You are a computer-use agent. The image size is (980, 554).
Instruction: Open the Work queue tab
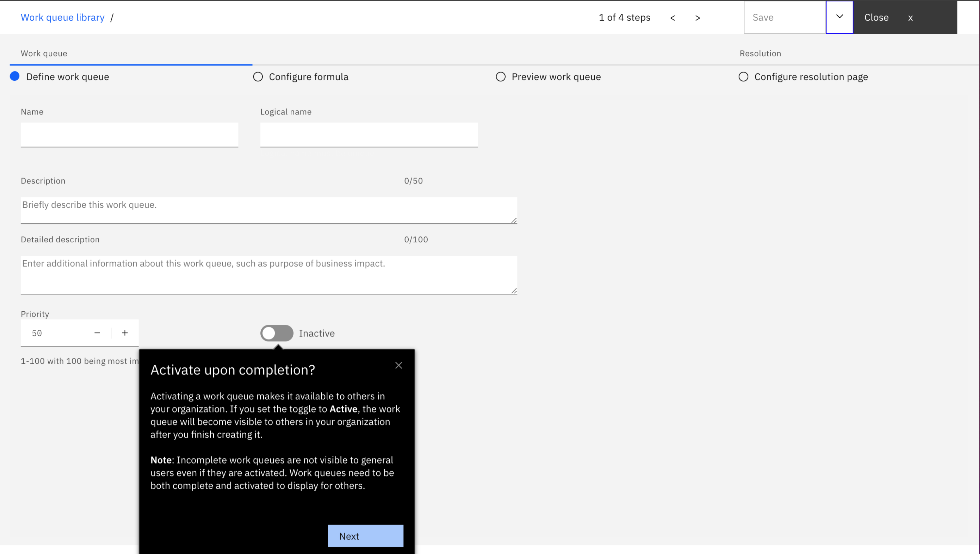click(x=44, y=53)
